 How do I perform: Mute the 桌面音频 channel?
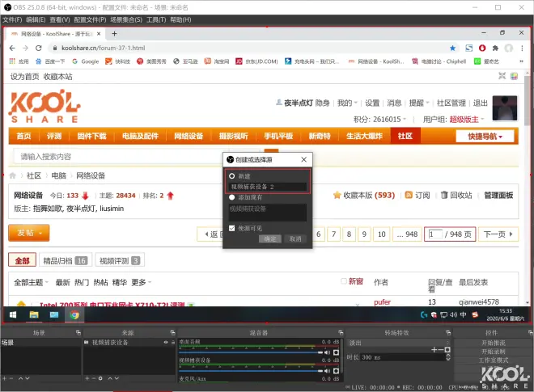[328, 352]
